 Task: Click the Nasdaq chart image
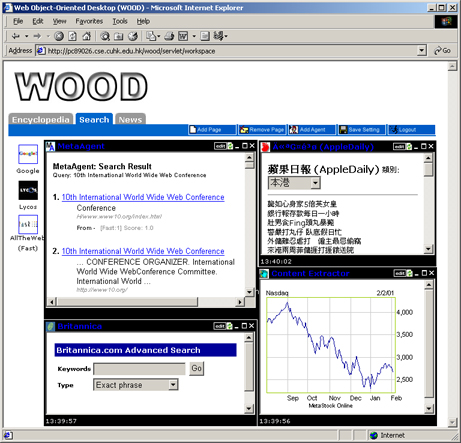click(340, 349)
